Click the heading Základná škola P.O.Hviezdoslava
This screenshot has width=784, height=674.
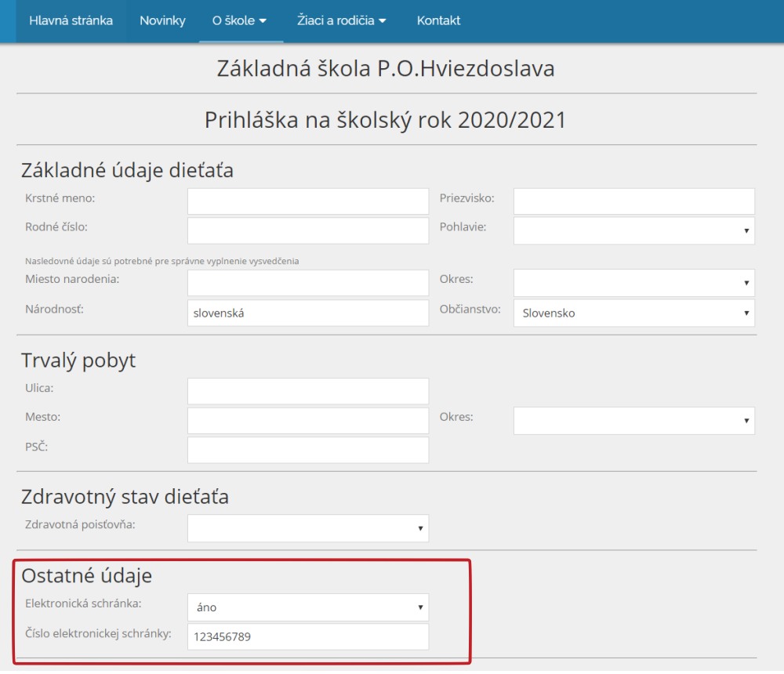coord(386,68)
